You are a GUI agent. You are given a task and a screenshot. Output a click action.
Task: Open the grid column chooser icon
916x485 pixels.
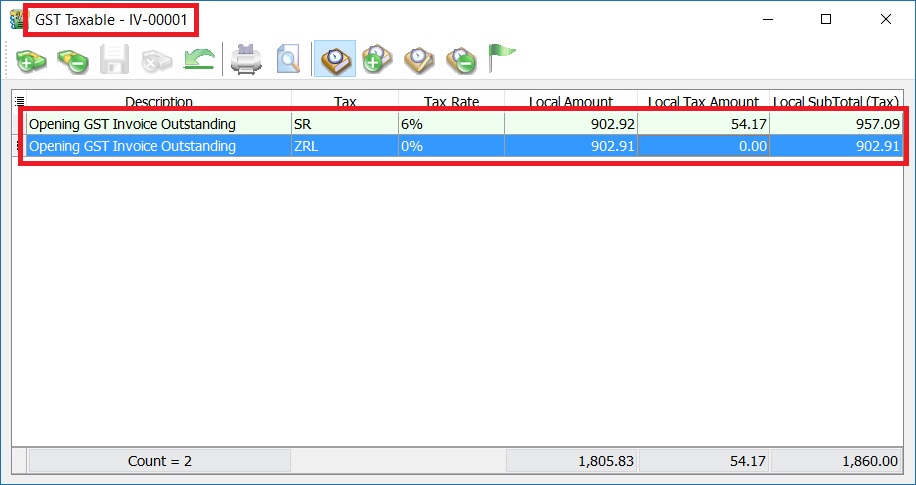point(19,101)
